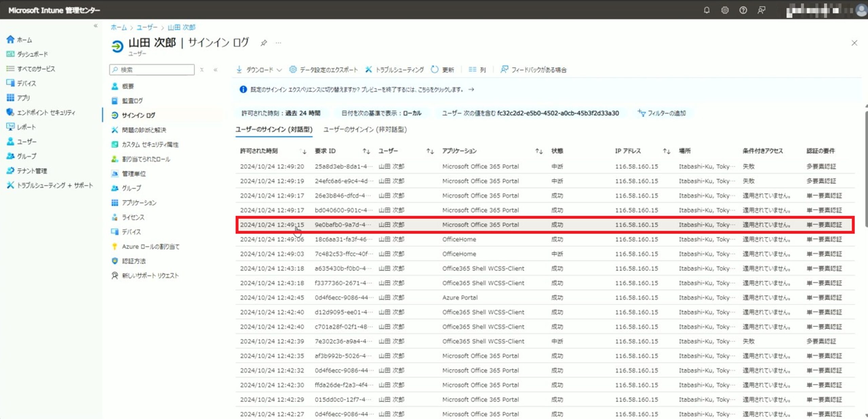Open 管理単位 in user menu

[129, 174]
